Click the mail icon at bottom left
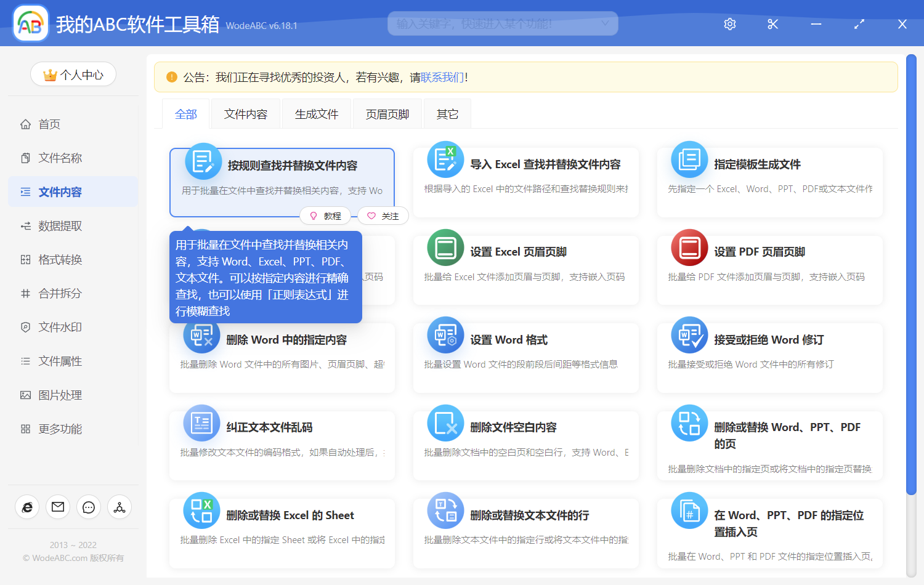 [x=58, y=507]
